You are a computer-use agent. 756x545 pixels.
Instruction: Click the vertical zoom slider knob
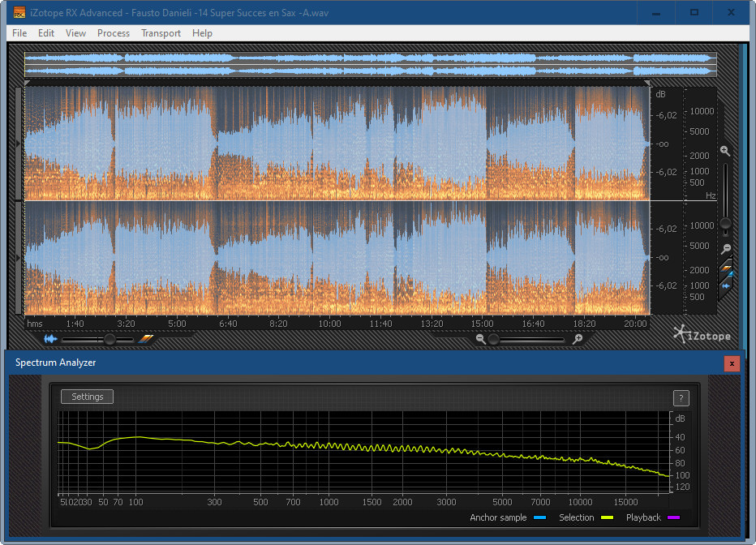coord(725,223)
